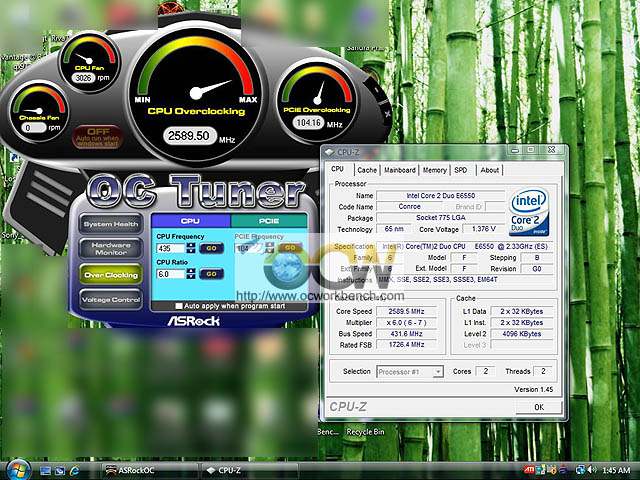Image resolution: width=640 pixels, height=480 pixels.
Task: Click System Health button in OC Tuner
Action: pos(111,224)
